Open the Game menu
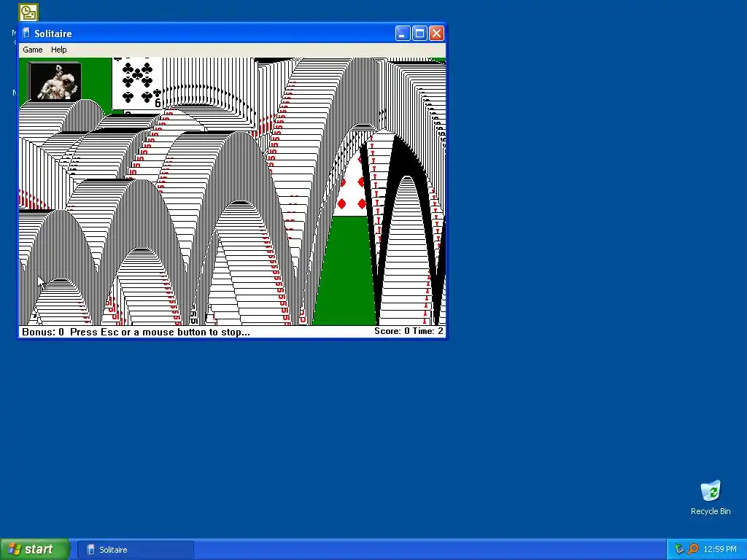This screenshot has width=747, height=560. pos(32,50)
